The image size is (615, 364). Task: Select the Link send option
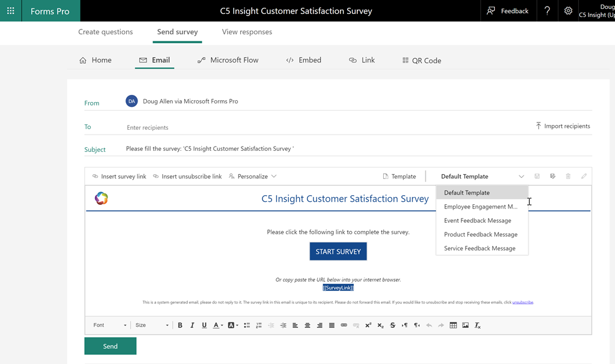[362, 60]
